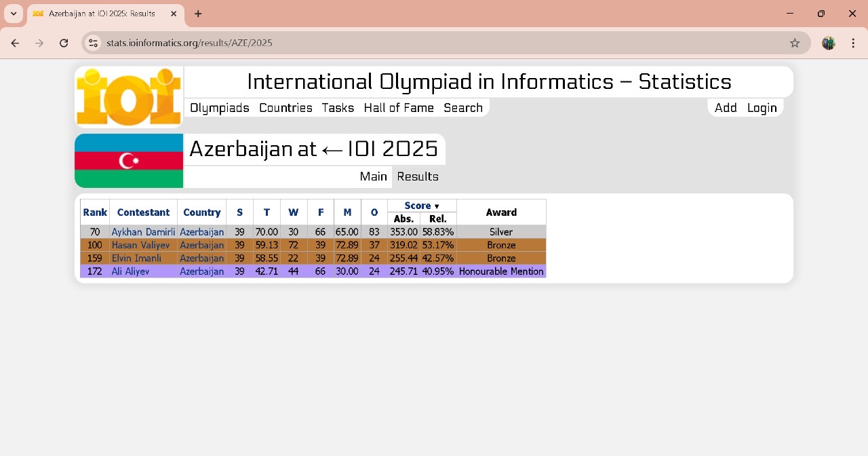Click the Honourable Mention award cell

tap(501, 271)
